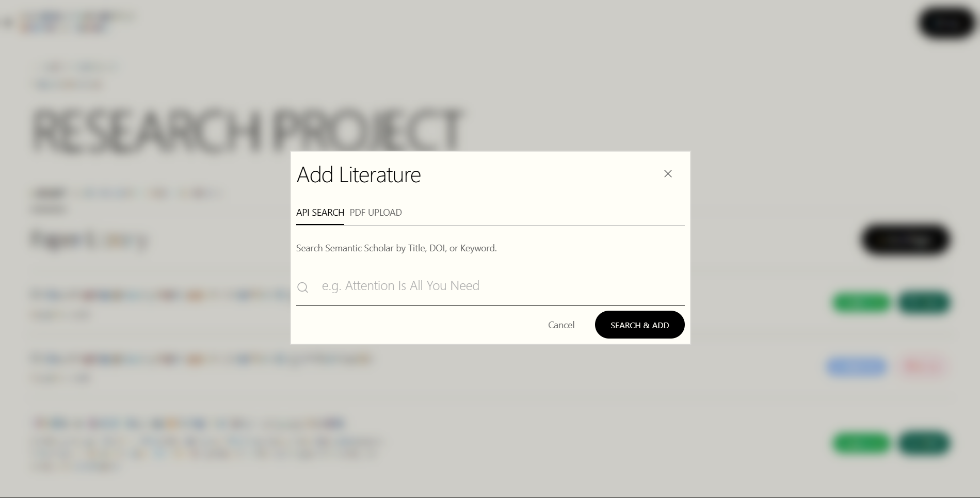Click the bright green pill on the third paper row
The image size is (980, 498).
pyautogui.click(x=862, y=443)
